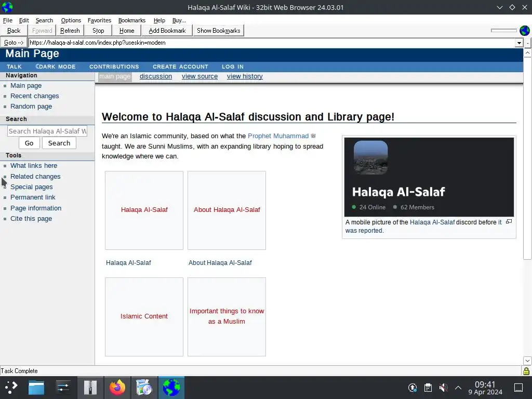Click the browser globe icon in the title bar
Image resolution: width=532 pixels, height=399 pixels.
7,7
